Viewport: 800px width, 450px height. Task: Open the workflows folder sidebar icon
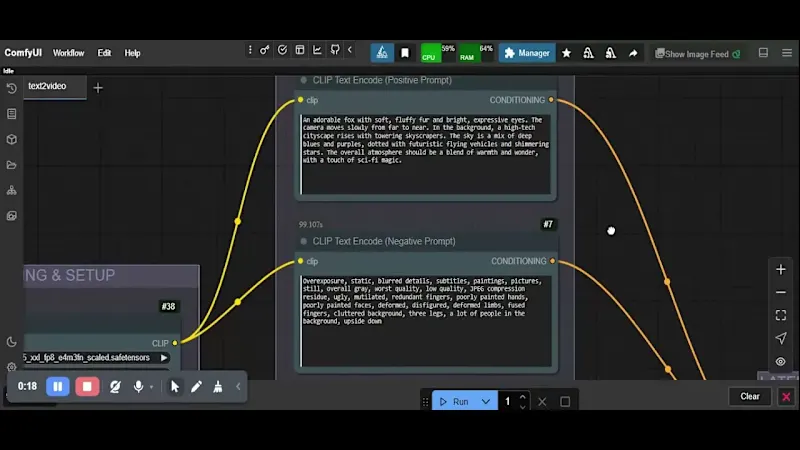click(11, 165)
